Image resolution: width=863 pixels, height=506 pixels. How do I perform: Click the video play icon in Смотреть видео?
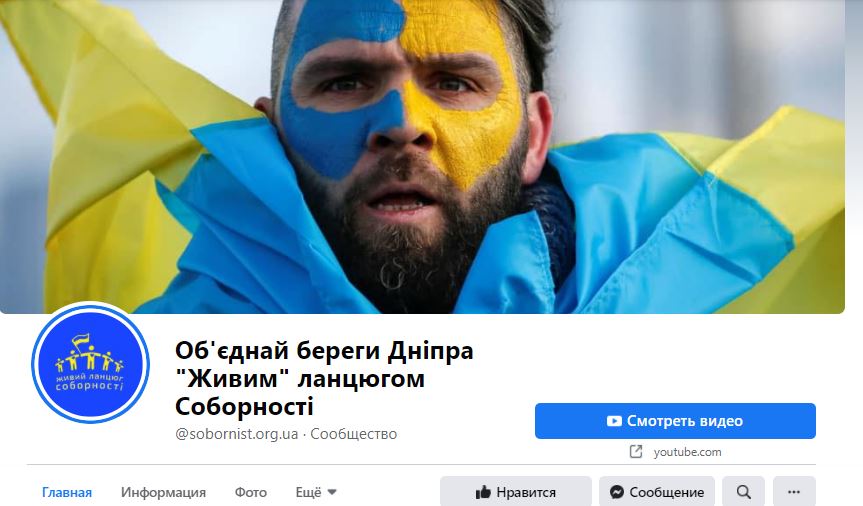tap(614, 421)
